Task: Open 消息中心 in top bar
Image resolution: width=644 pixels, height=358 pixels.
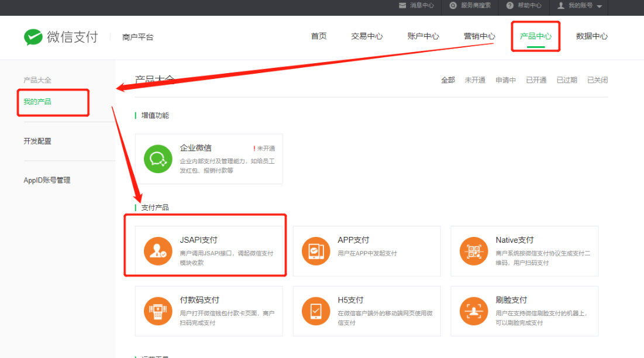Action: tap(416, 6)
